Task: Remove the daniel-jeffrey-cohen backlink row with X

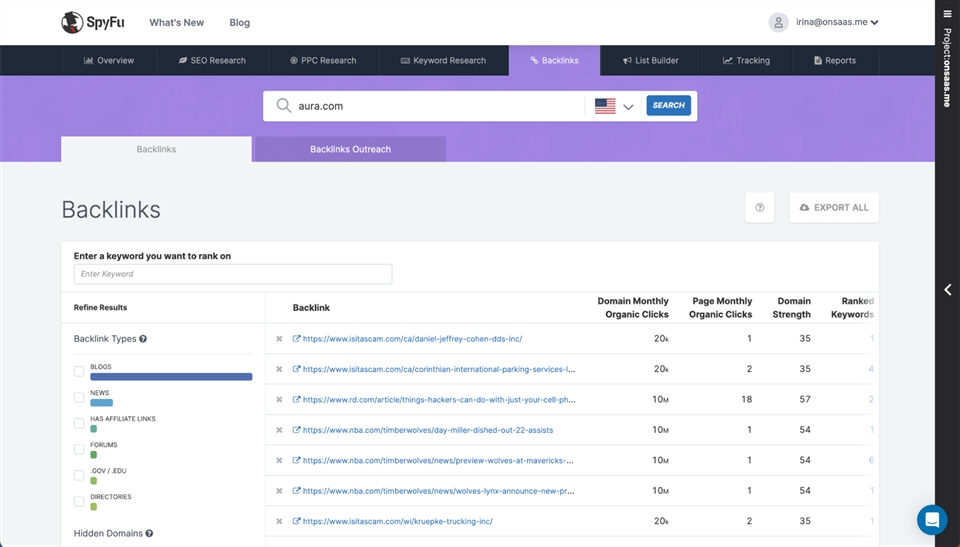Action: tap(280, 339)
